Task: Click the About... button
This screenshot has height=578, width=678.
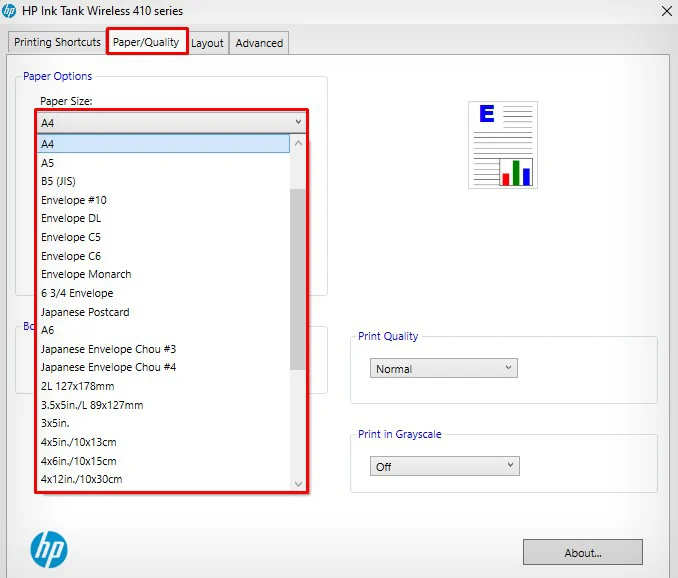Action: coord(582,552)
